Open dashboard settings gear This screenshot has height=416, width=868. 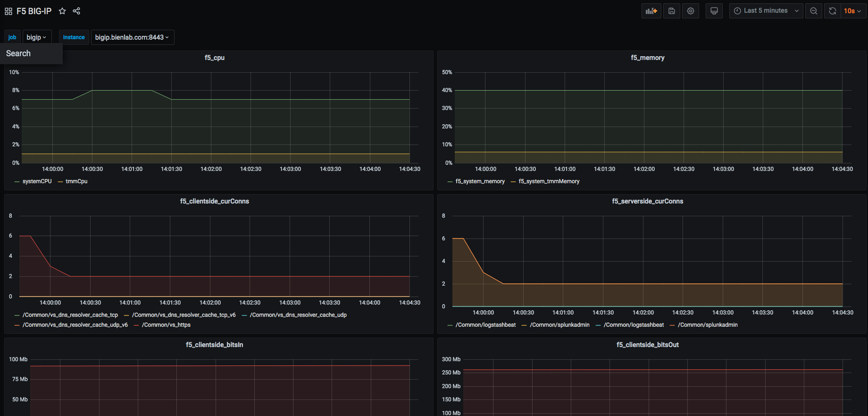click(691, 11)
